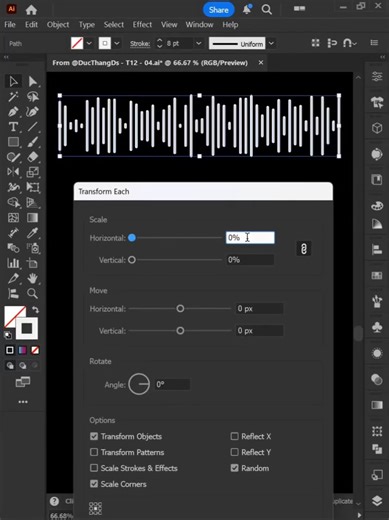Click the Scale Vertical slider handle
The width and height of the screenshot is (389, 520).
point(132,260)
